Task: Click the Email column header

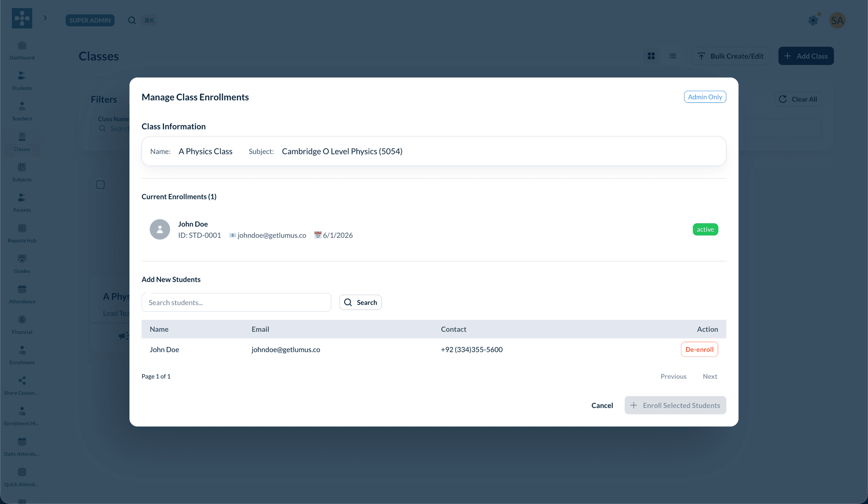Action: (260, 329)
